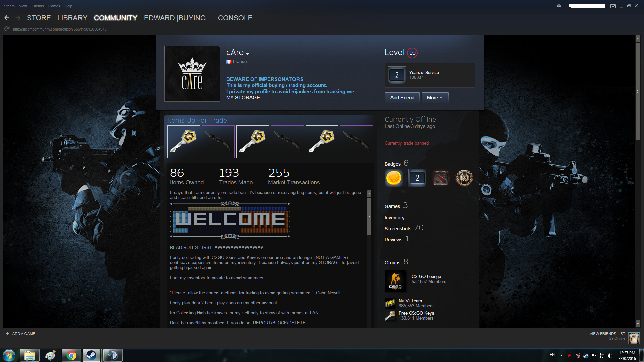Open Free CS:GO Keys group icon
Viewport: 644px width, 362px height.
coord(390,316)
